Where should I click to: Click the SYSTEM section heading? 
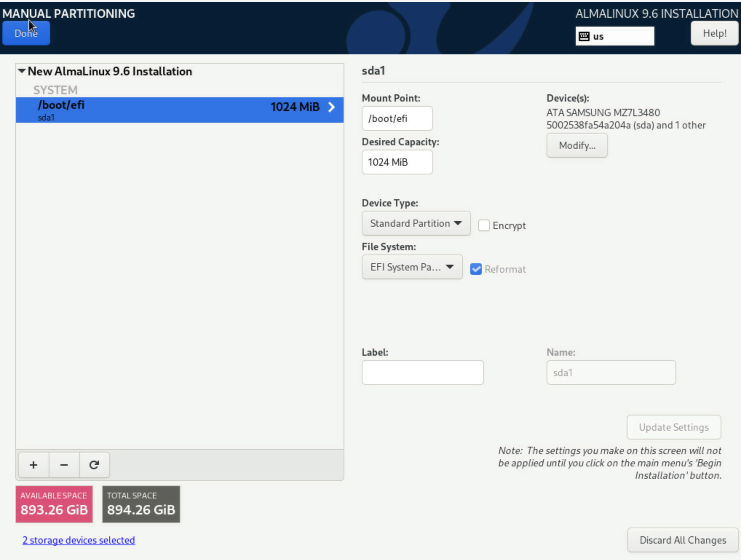(55, 90)
